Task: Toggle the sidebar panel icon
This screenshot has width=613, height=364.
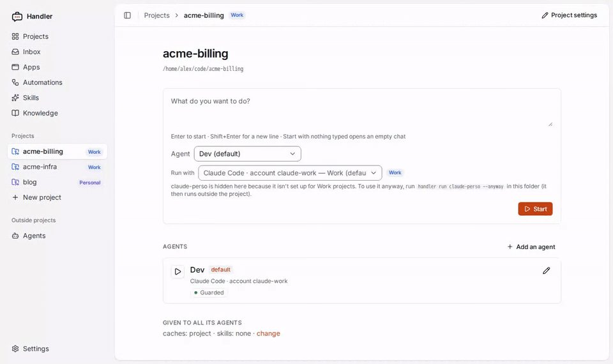Action: click(x=128, y=15)
